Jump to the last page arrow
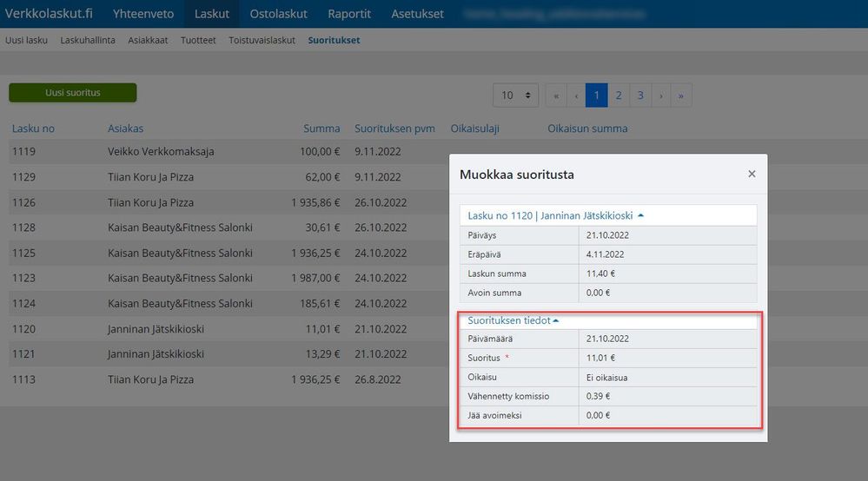 coord(681,96)
